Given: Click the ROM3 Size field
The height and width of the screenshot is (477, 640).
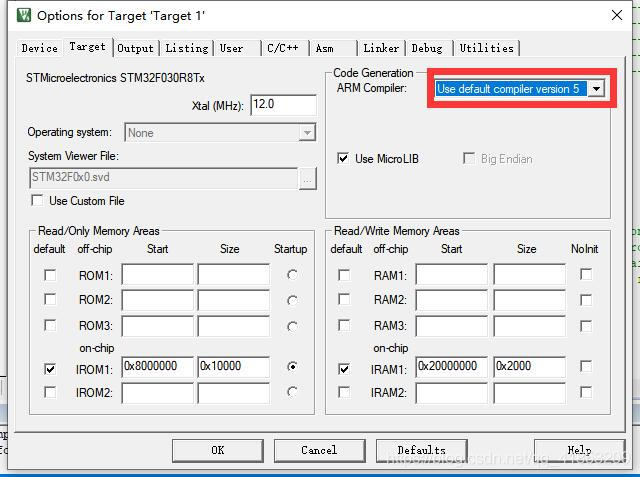Looking at the screenshot, I should [233, 326].
